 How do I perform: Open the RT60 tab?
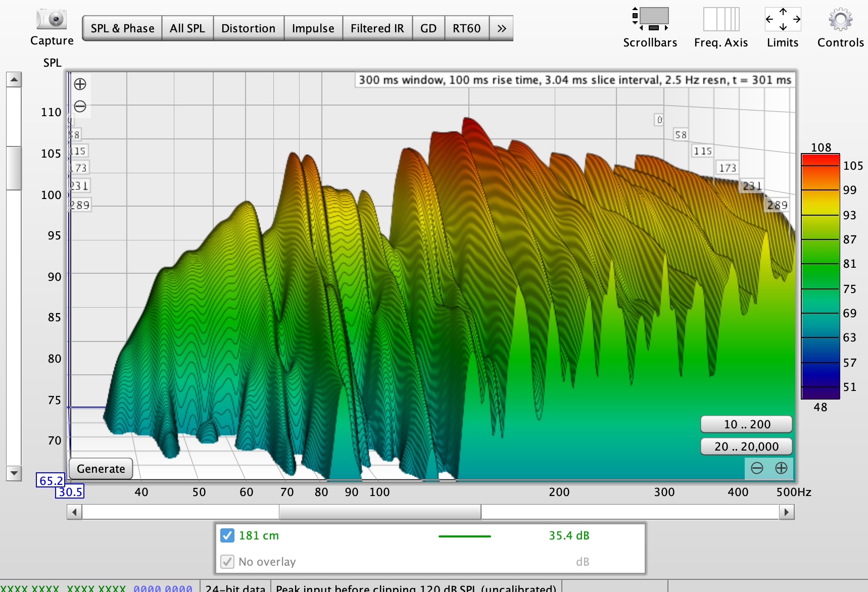coord(467,28)
